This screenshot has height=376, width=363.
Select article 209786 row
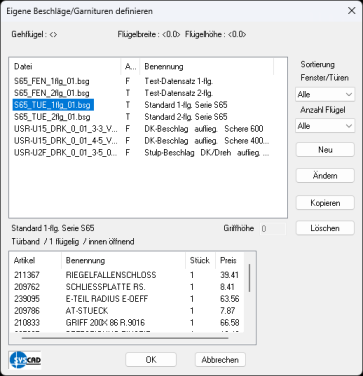127,311
